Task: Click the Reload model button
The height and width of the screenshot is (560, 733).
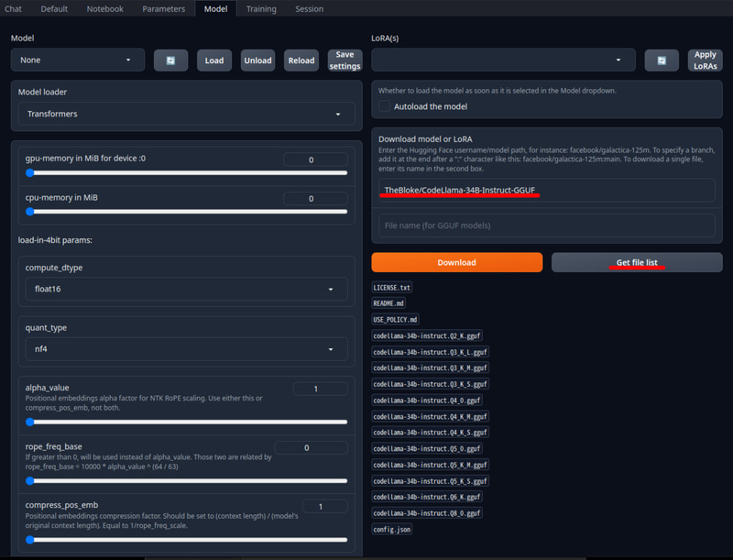Action: tap(301, 60)
